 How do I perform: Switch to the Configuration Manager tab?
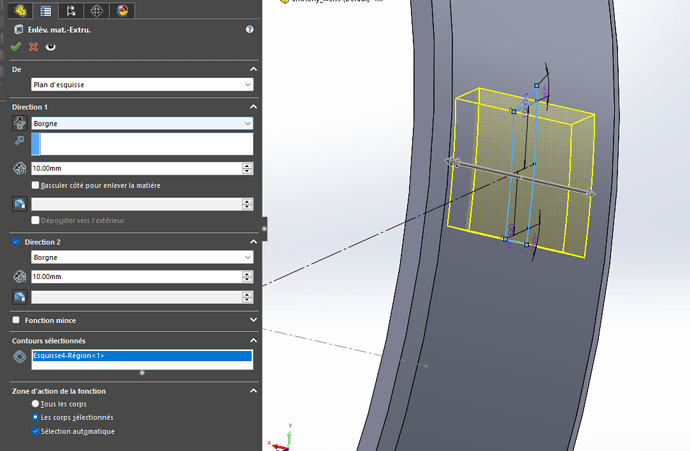point(70,11)
